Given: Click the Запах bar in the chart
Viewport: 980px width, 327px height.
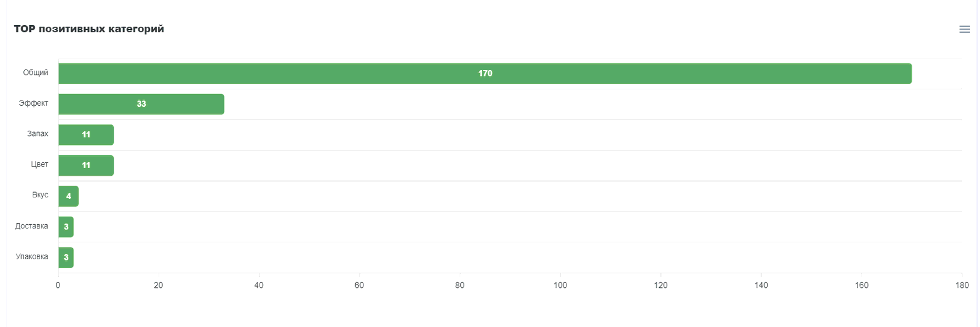Looking at the screenshot, I should click(x=86, y=135).
